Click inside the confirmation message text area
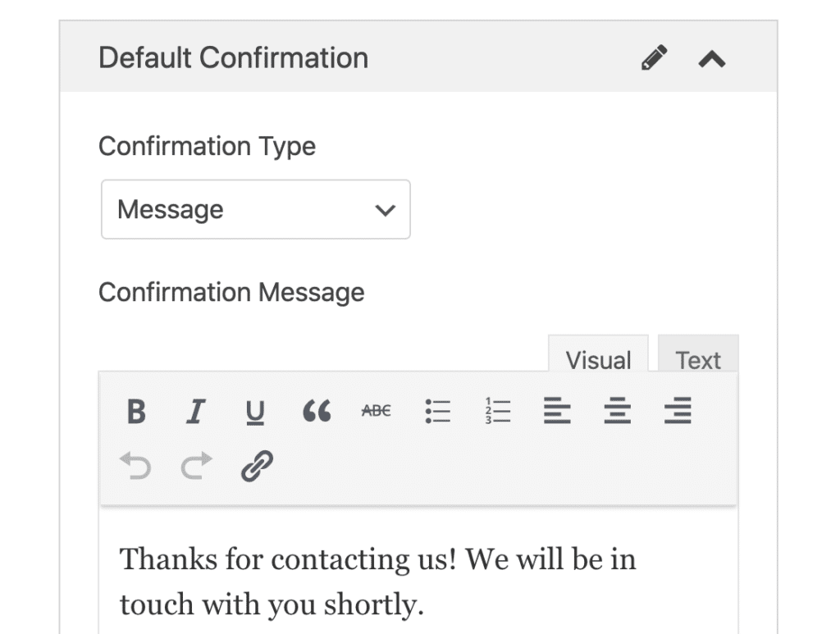This screenshot has width=840, height=634. pos(418,582)
